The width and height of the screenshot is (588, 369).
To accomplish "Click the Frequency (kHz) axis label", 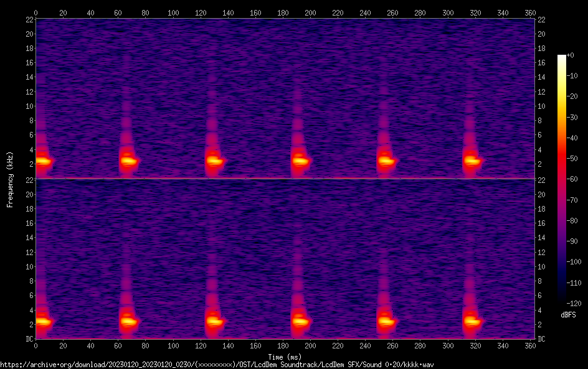I will [10, 179].
